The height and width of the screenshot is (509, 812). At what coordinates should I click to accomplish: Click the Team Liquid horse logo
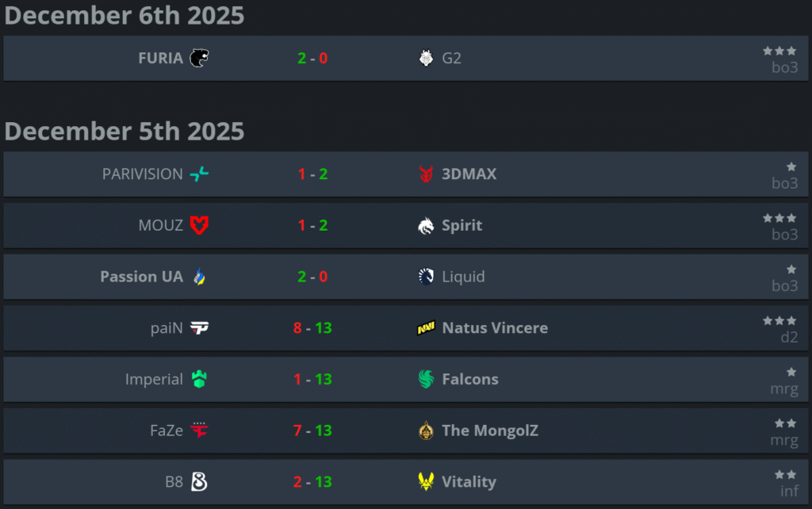[426, 277]
